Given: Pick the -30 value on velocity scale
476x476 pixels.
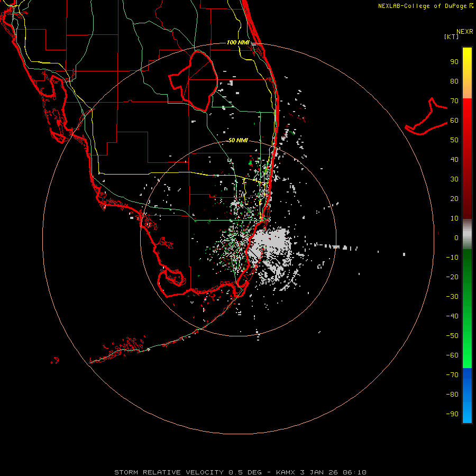Looking at the screenshot, I should pyautogui.click(x=452, y=297).
